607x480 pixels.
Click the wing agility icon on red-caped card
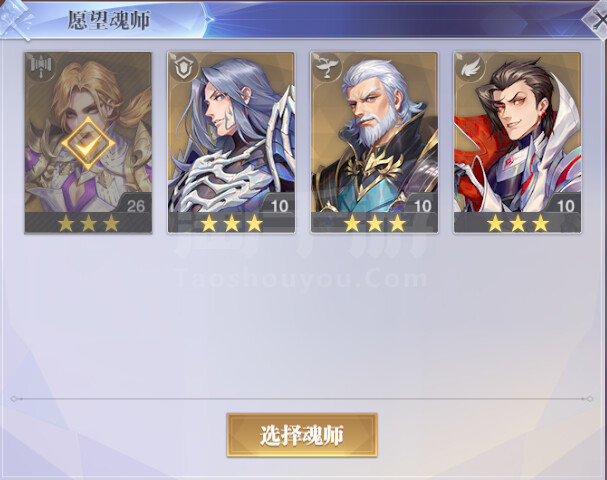pyautogui.click(x=469, y=67)
